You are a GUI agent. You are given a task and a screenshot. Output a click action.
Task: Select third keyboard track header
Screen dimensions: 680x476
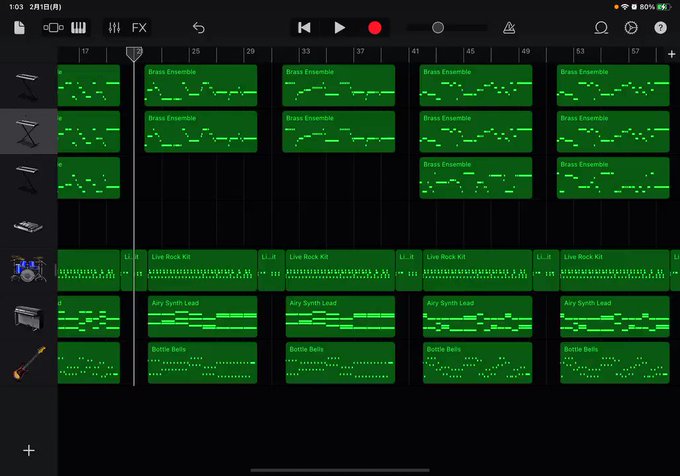click(x=29, y=178)
